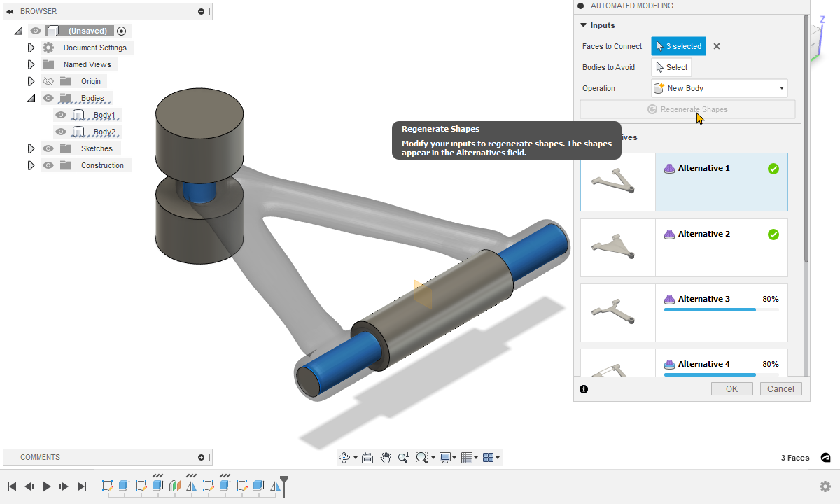Click the Zoom magnifier tool

coord(403,458)
